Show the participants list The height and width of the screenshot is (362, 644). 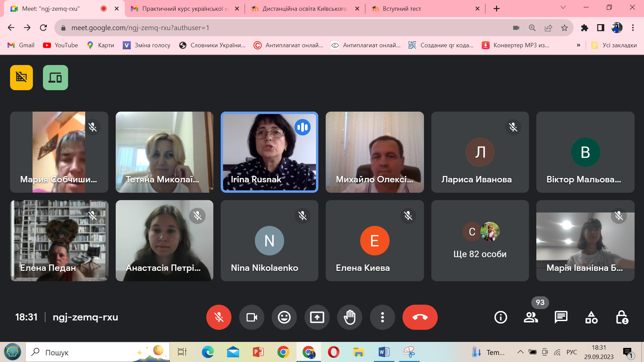[531, 317]
